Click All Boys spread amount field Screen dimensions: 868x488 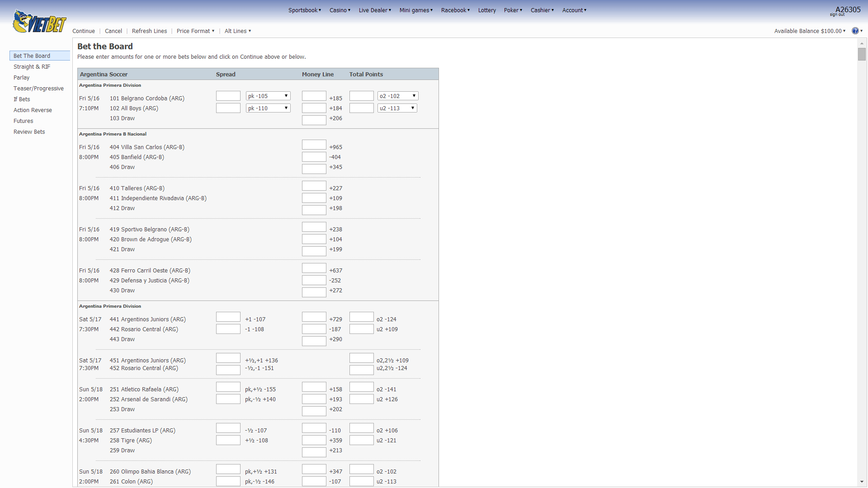pyautogui.click(x=228, y=108)
